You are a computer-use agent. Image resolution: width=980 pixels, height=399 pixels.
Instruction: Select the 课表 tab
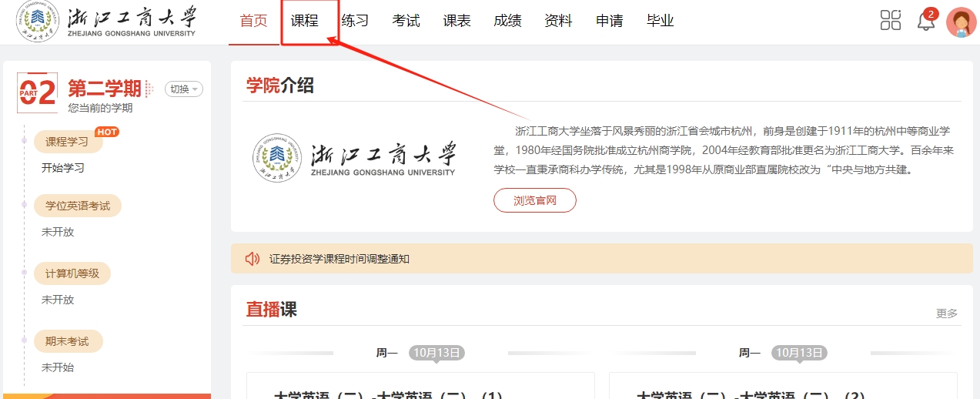[x=457, y=22]
